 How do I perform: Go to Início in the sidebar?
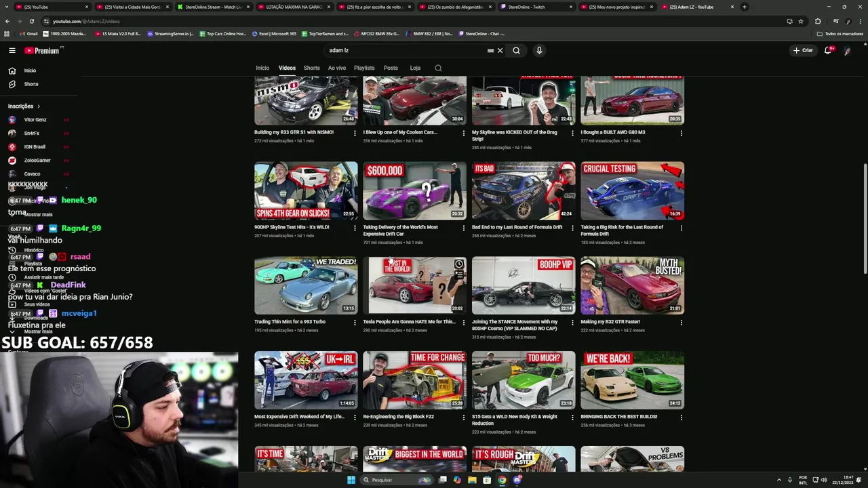39,70
